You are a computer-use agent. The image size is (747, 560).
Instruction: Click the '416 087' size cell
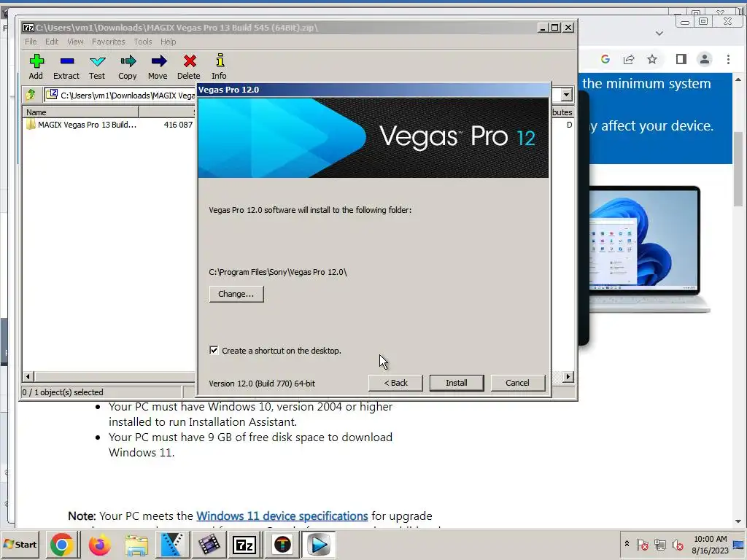178,125
